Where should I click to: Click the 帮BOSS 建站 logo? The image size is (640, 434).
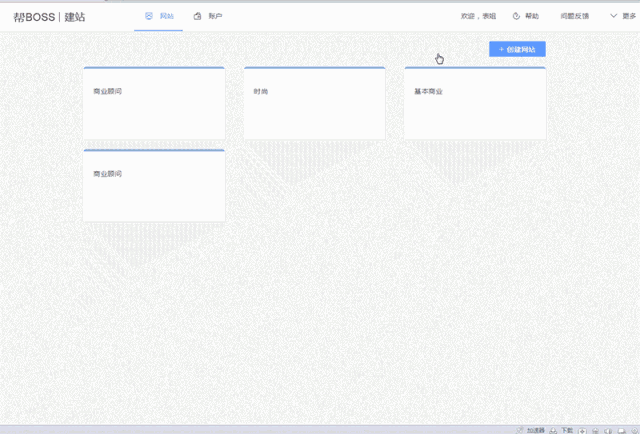click(x=49, y=17)
